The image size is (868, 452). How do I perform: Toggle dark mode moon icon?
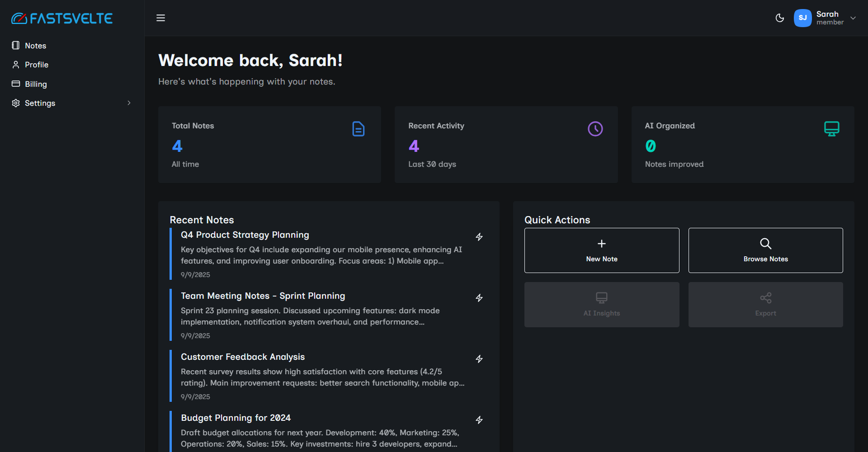tap(779, 18)
